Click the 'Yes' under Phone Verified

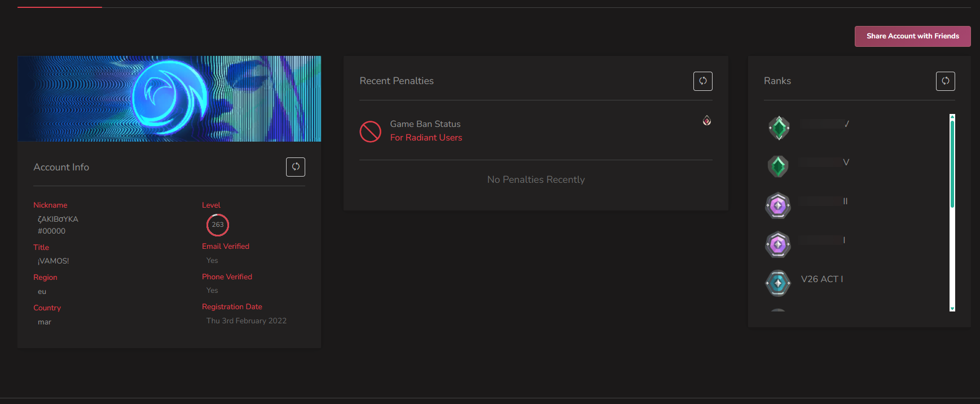(212, 291)
